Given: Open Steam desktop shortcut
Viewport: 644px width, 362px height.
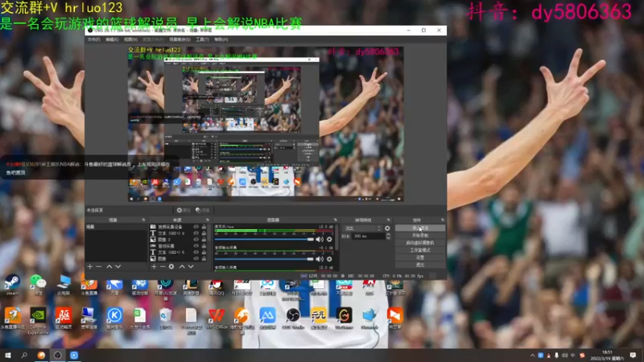Looking at the screenshot, I should point(12,285).
